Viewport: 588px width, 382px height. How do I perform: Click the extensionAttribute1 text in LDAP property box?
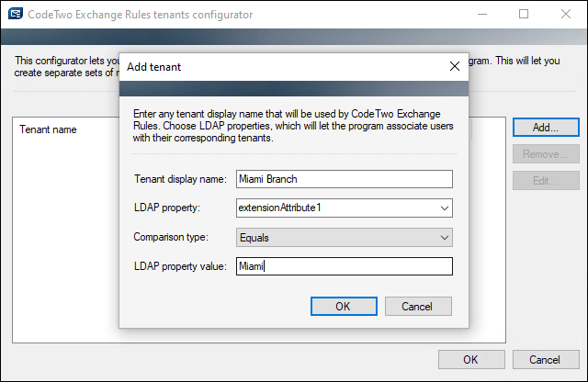pyautogui.click(x=279, y=208)
